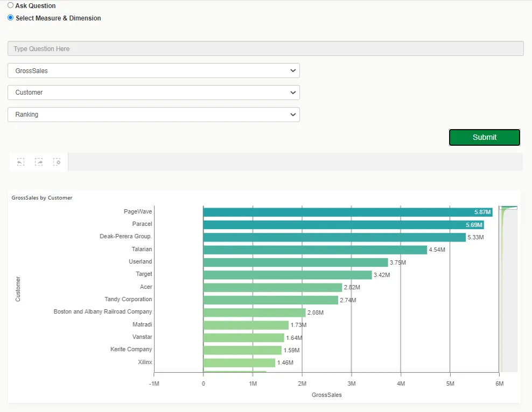The width and height of the screenshot is (532, 412).
Task: Click the Type Question Here input field
Action: 265,48
